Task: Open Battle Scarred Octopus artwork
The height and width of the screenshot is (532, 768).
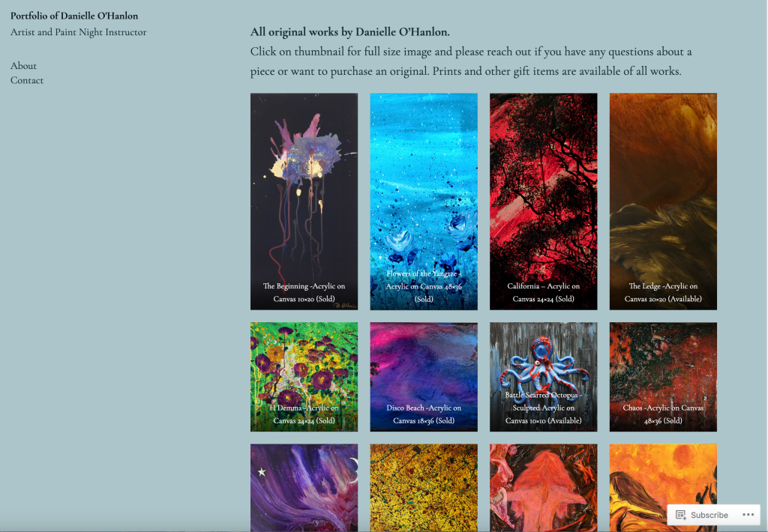Action: [544, 377]
